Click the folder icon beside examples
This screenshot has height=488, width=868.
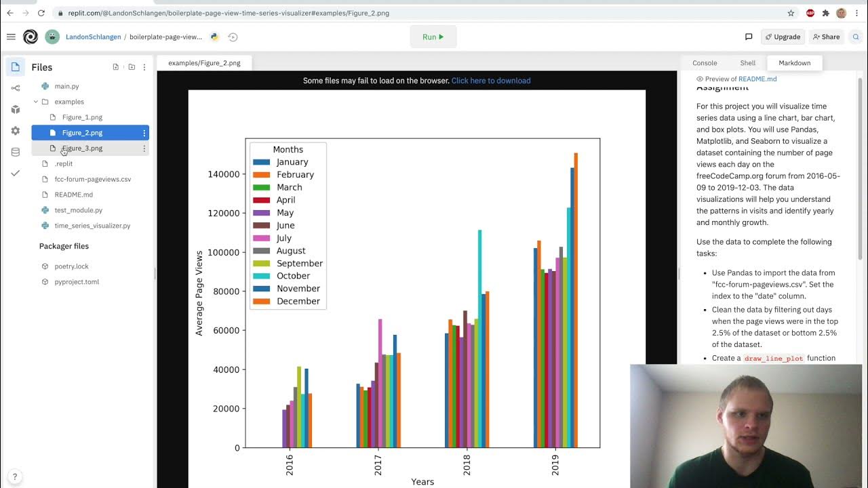45,102
